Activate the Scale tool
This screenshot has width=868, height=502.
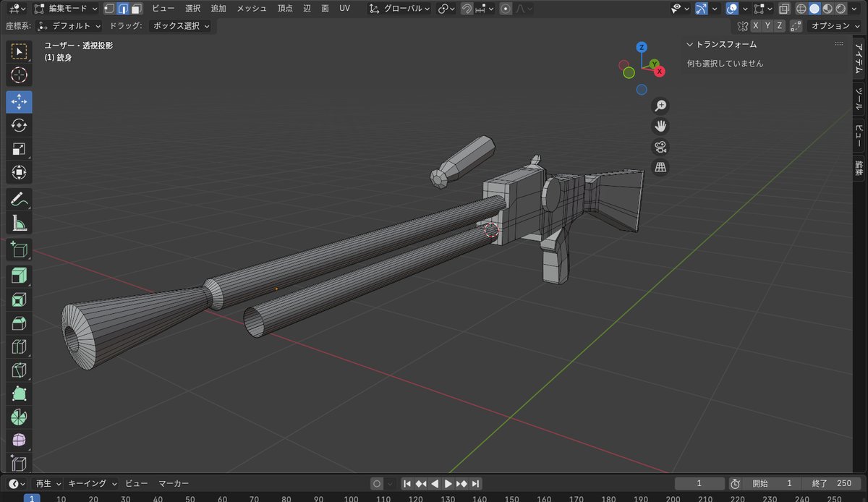[19, 149]
